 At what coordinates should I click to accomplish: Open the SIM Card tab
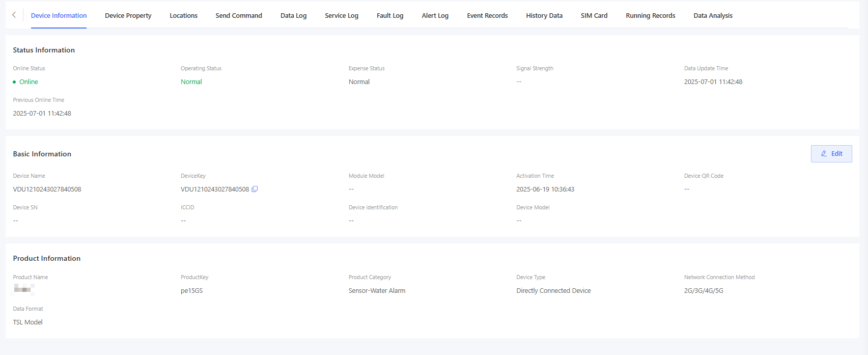[x=594, y=16]
